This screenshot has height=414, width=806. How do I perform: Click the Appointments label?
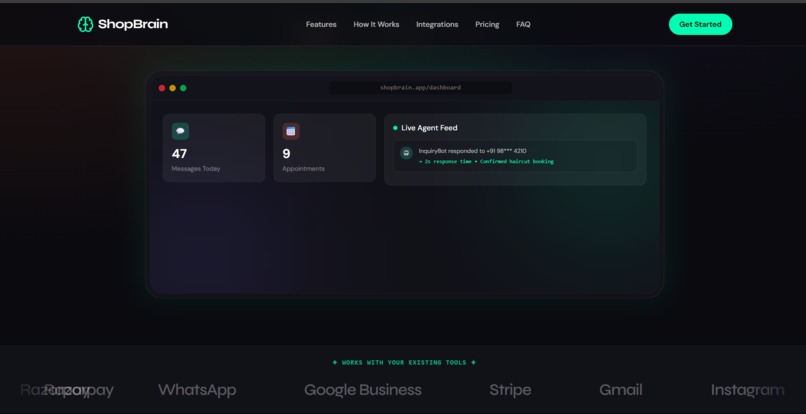pyautogui.click(x=303, y=169)
